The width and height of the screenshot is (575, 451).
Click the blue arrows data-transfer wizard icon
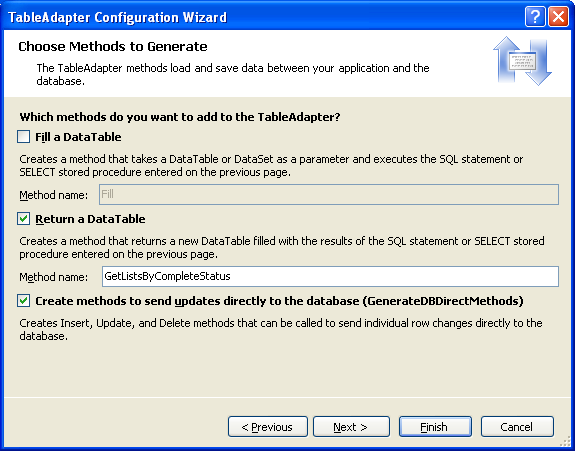click(x=522, y=61)
